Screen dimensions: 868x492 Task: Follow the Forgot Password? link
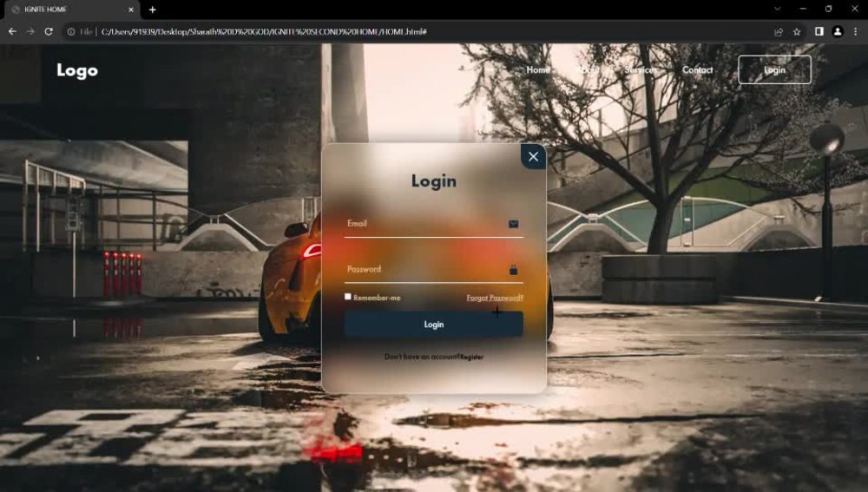click(x=495, y=298)
